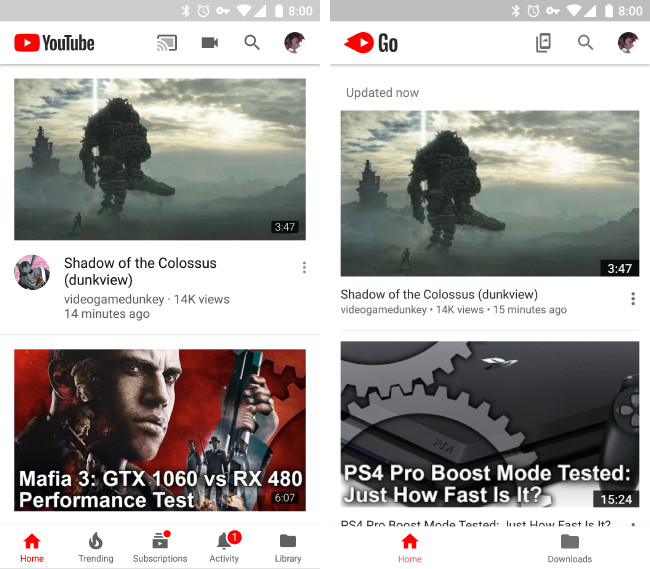
Task: Play Shadow of the Colossus thumbnail in YouTube Go
Action: pyautogui.click(x=490, y=193)
